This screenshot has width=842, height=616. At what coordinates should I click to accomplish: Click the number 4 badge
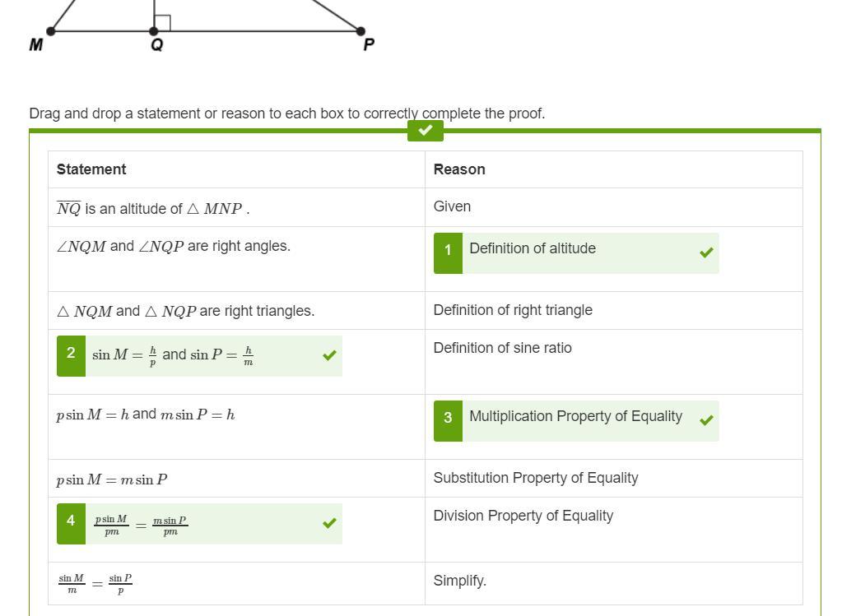71,523
